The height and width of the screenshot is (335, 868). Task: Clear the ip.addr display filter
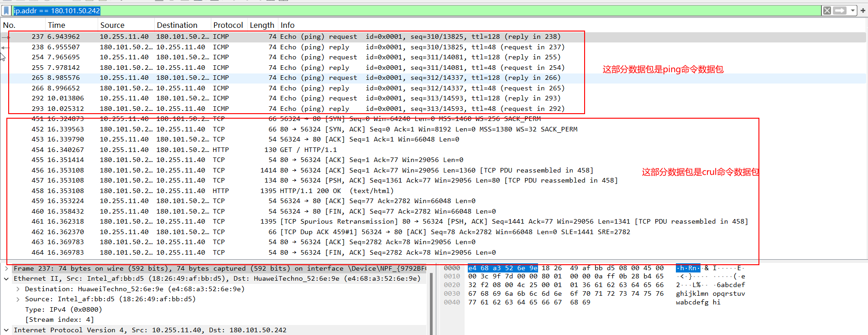pos(826,10)
